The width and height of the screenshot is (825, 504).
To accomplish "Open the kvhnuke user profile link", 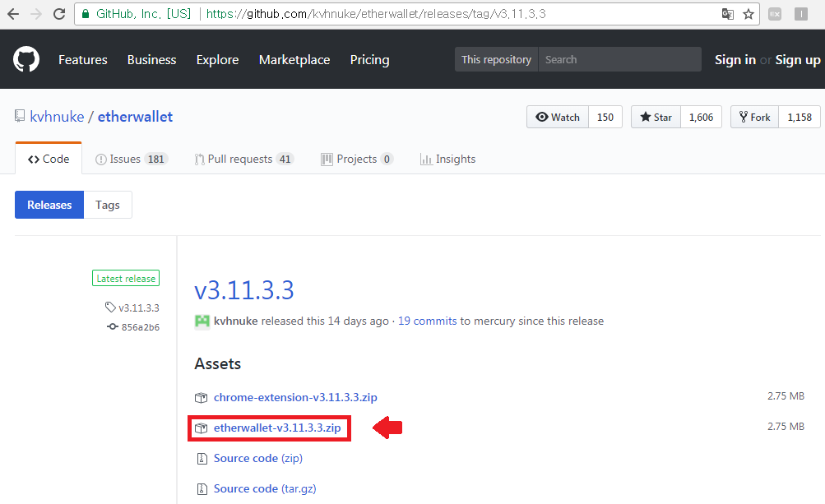I will (57, 117).
